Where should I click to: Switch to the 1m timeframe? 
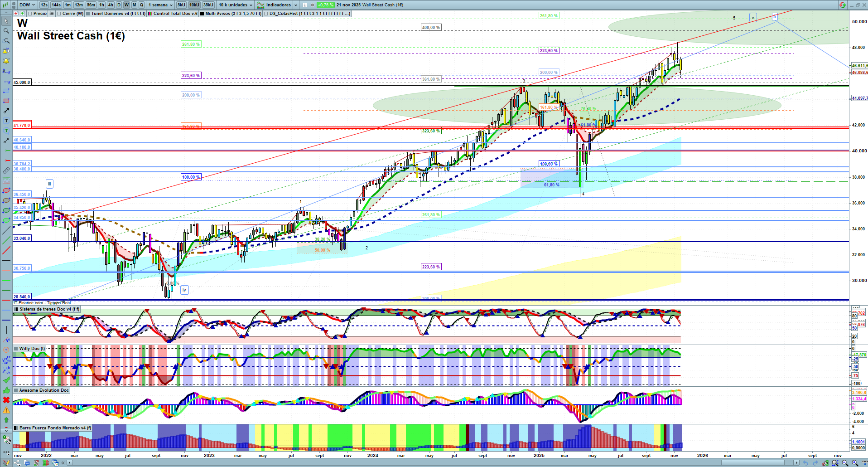(68, 5)
